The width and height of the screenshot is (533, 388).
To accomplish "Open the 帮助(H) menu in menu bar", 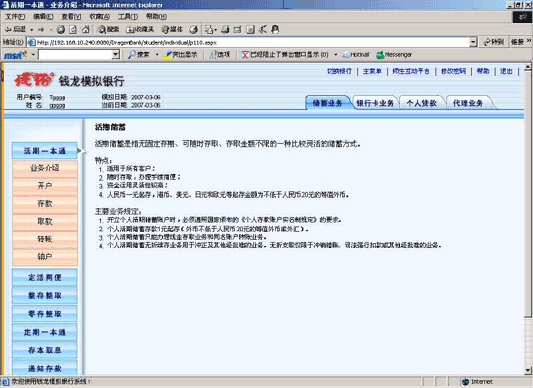I will pos(156,17).
